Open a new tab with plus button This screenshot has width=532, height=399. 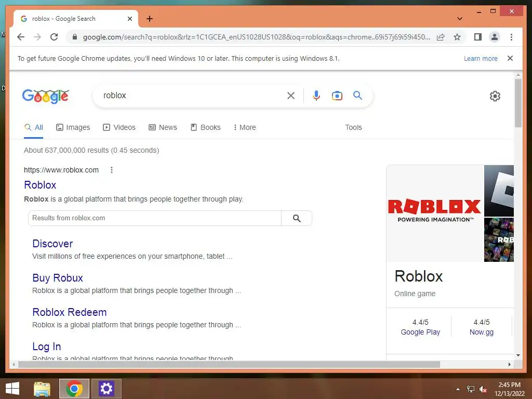[x=150, y=19]
